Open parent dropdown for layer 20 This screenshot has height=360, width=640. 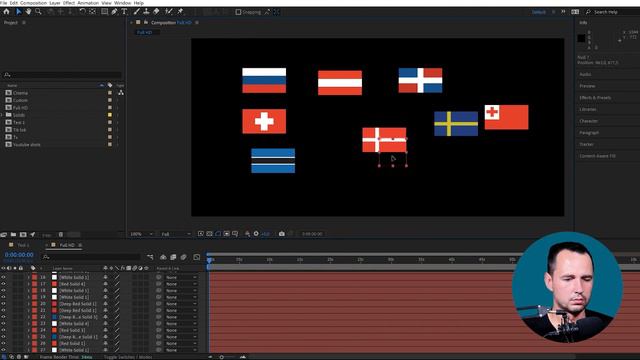pyautogui.click(x=181, y=304)
